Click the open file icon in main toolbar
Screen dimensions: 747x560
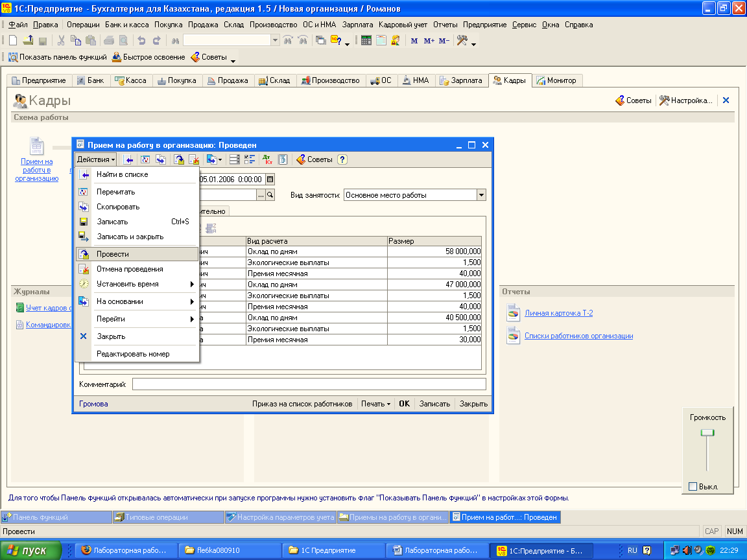(28, 41)
